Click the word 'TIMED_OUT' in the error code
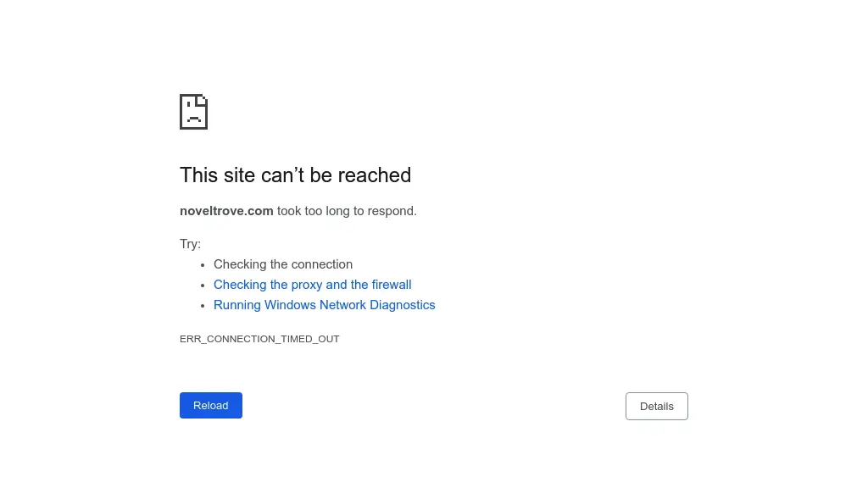868x488 pixels. (x=310, y=339)
